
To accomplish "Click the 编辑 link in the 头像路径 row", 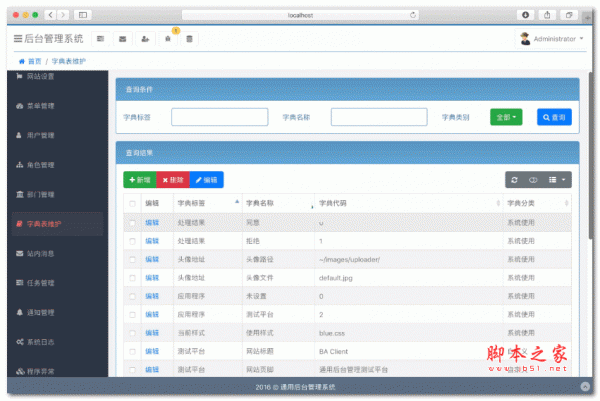I will click(152, 259).
